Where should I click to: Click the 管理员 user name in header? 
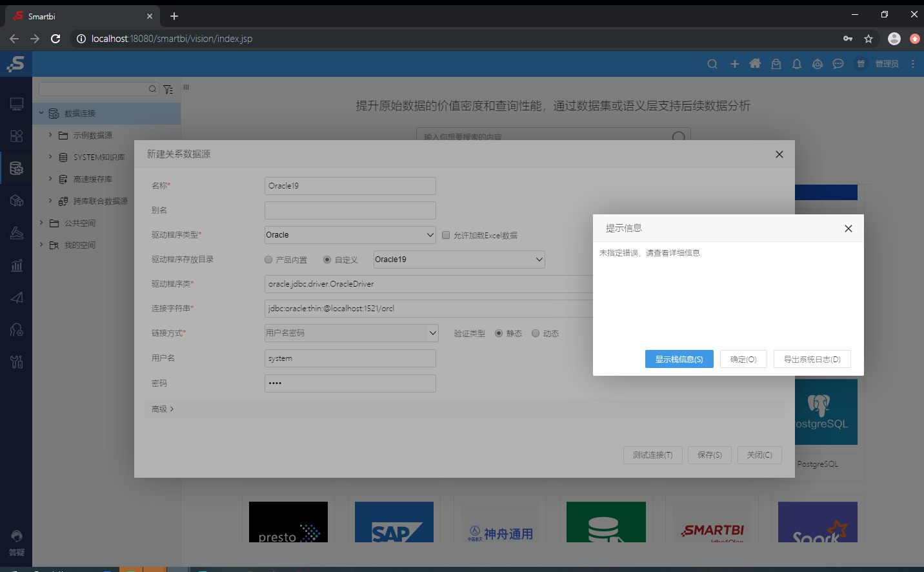point(887,64)
